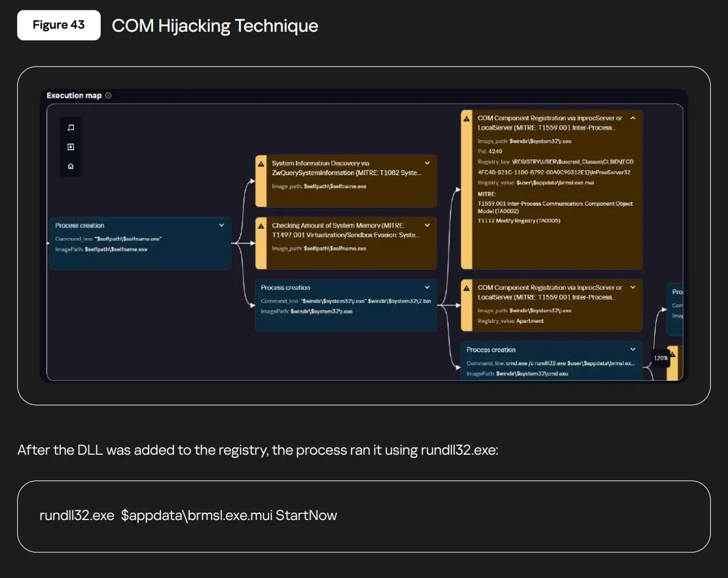Click warning icon on Checking Amount of System Memory node

point(261,226)
